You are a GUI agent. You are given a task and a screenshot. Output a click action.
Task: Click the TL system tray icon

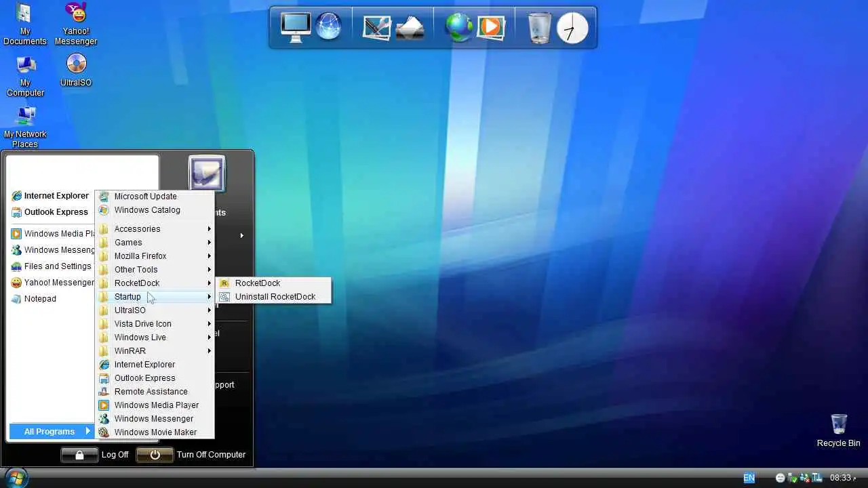[816, 478]
